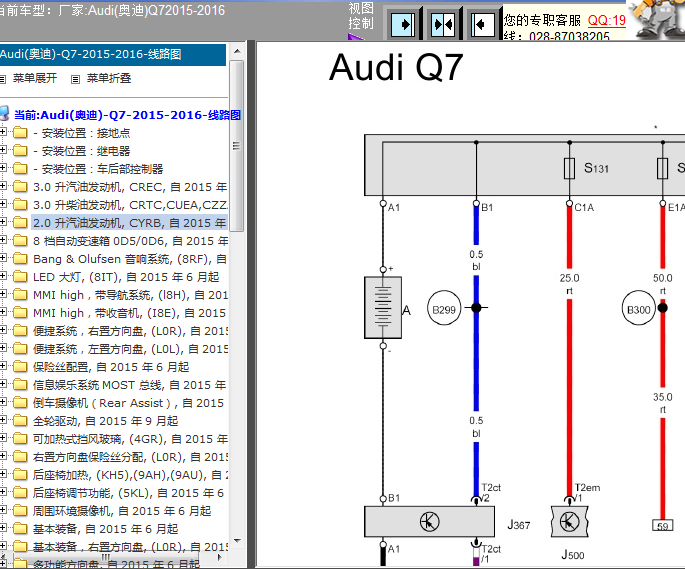
Task: Open folder icon of 信息娱乐系统 MOST 总线
Action: click(x=20, y=385)
